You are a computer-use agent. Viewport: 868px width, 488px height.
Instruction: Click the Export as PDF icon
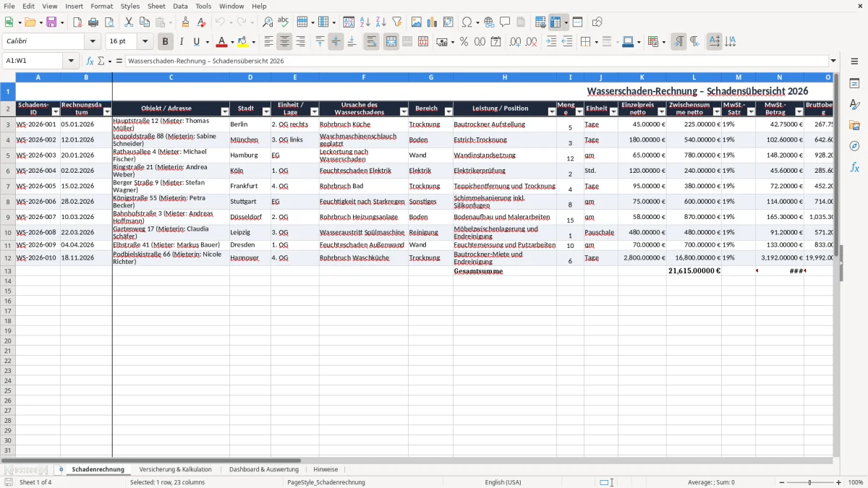click(x=77, y=22)
